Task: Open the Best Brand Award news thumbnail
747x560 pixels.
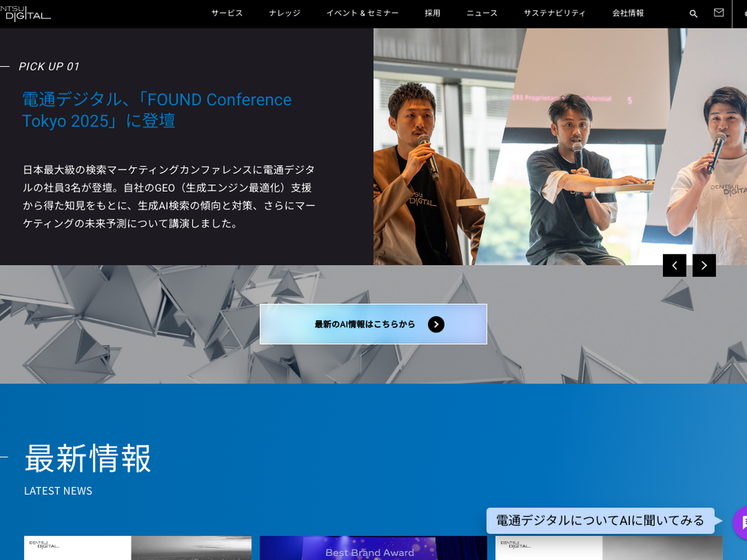Action: click(373, 548)
